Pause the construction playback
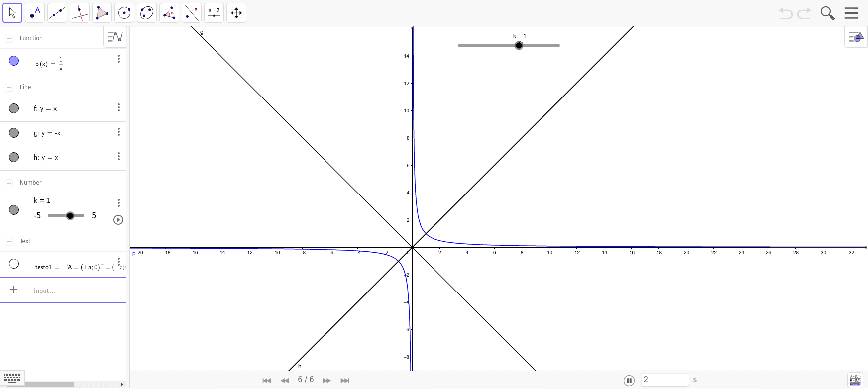Screen dimensions: 868x389 [x=629, y=381]
